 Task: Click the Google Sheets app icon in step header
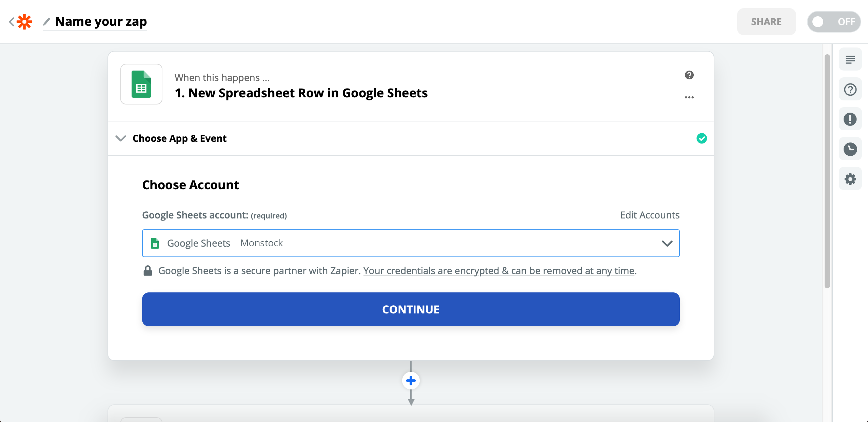[141, 84]
